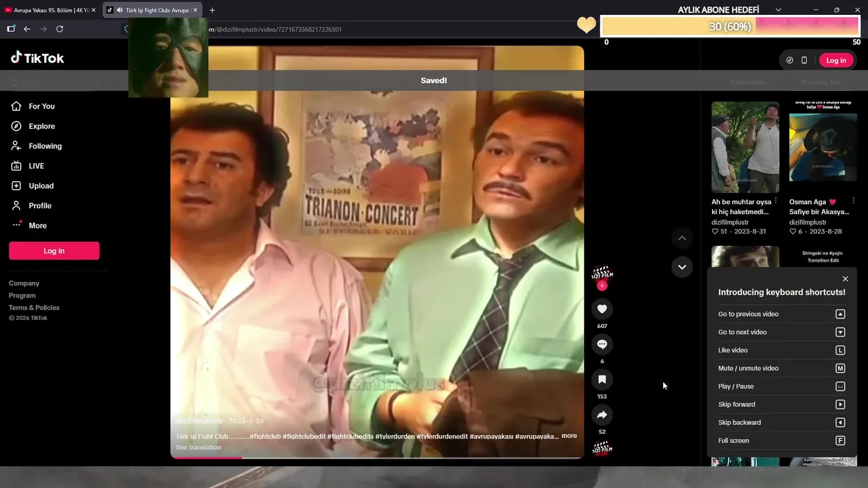Open Shingeki no Kyojin Transition Edit thumbnail
This screenshot has width=868, height=488.
coord(823,256)
